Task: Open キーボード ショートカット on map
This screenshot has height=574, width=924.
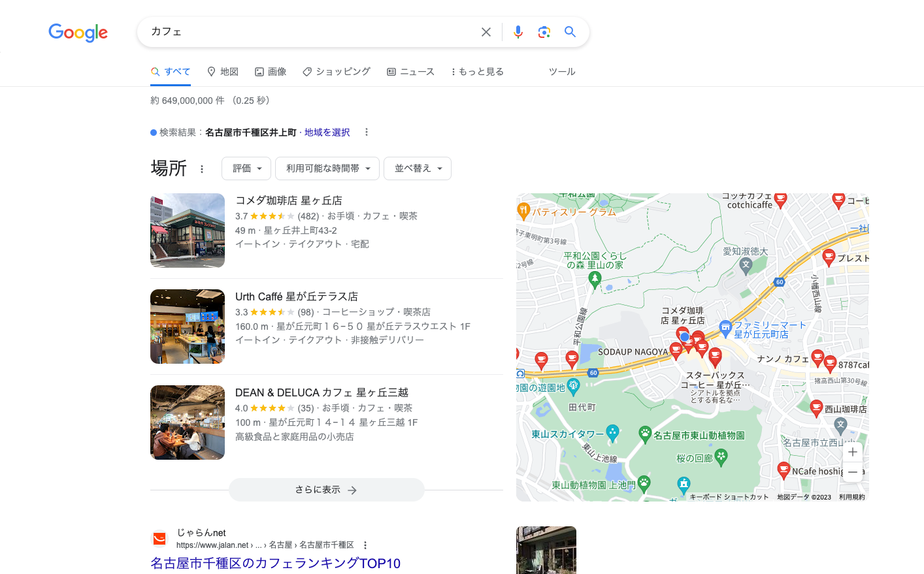Action: (x=729, y=497)
